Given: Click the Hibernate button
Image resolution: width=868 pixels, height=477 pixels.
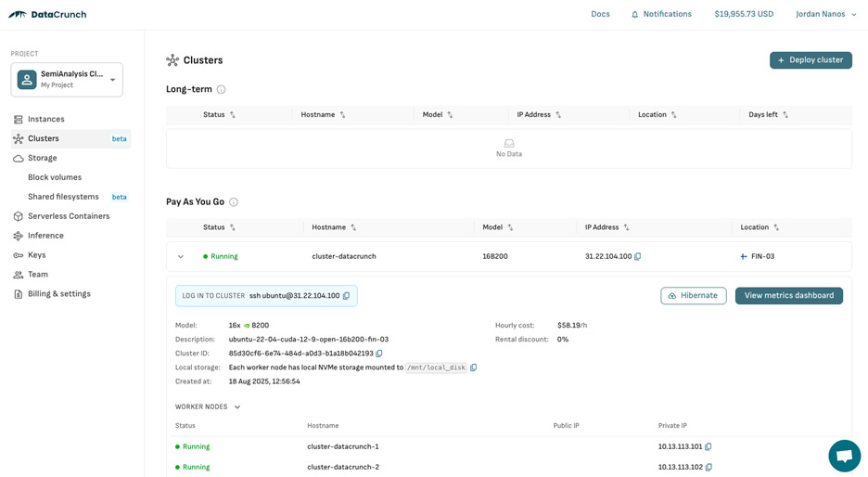Looking at the screenshot, I should tap(693, 295).
